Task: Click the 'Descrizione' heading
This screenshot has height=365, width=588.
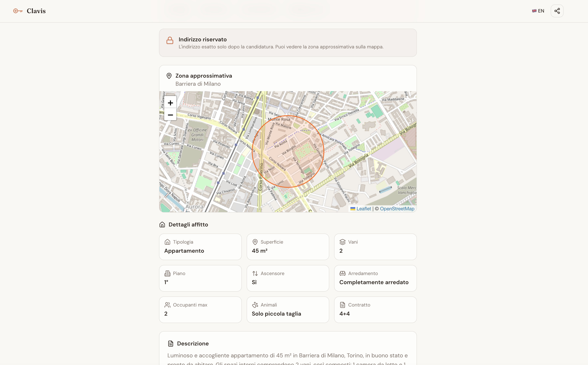Action: coord(193,343)
